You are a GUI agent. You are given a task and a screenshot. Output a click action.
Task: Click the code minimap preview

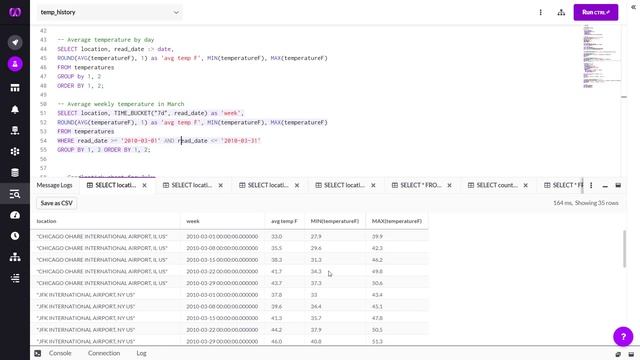pos(601,56)
